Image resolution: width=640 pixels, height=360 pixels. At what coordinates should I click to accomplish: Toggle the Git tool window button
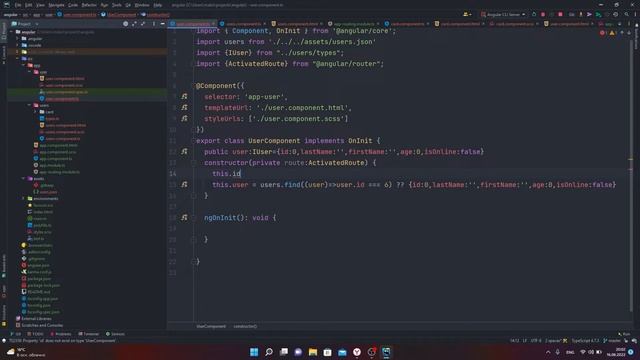16,334
